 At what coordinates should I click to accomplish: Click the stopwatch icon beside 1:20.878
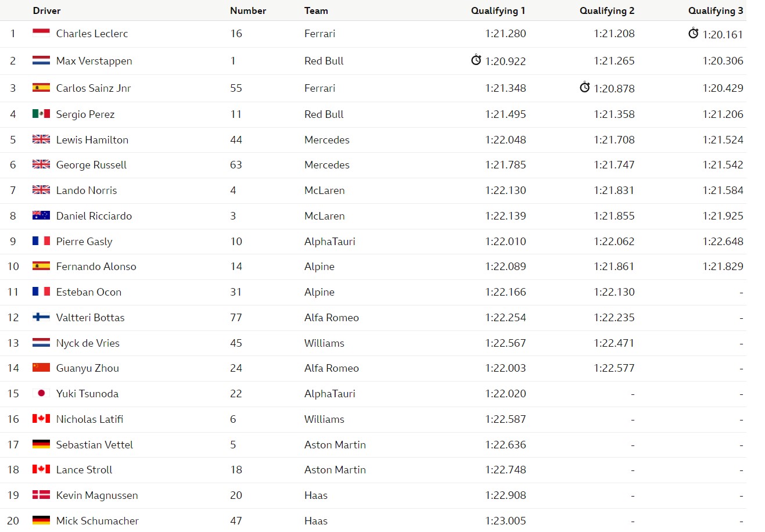tap(585, 87)
